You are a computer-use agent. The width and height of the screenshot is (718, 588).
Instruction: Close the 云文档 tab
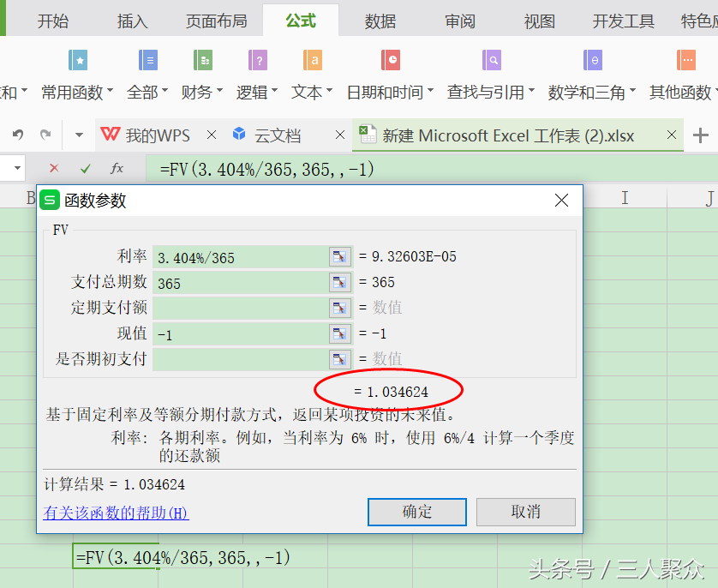[340, 135]
